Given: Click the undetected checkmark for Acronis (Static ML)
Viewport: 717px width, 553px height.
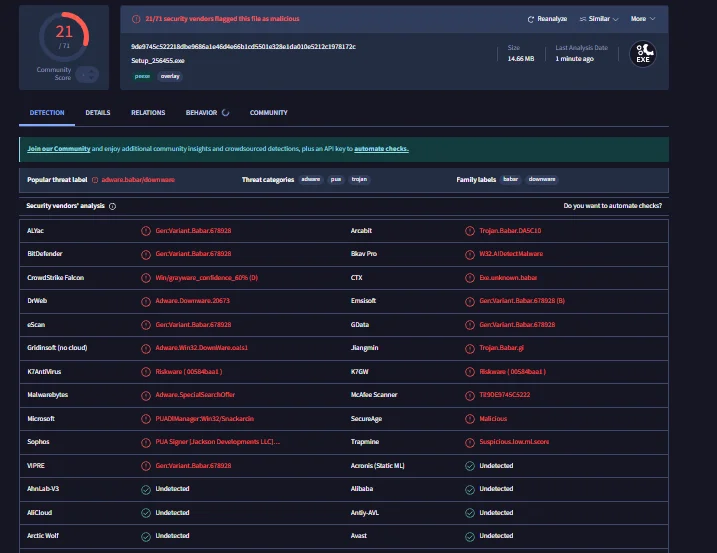Looking at the screenshot, I should (x=470, y=466).
